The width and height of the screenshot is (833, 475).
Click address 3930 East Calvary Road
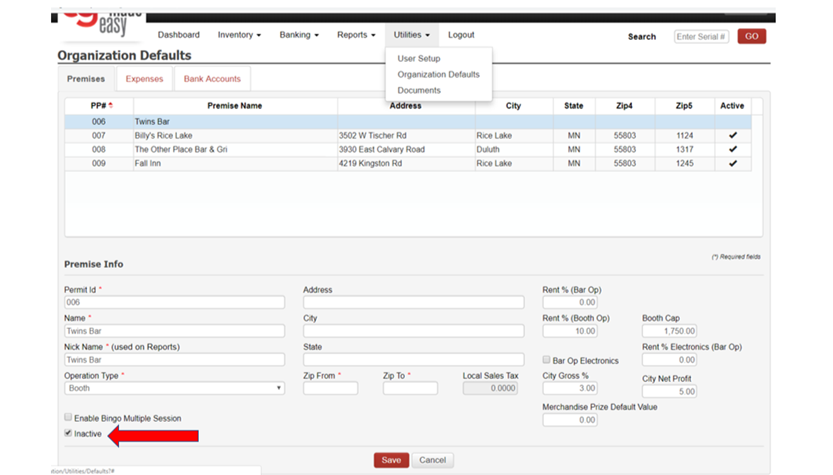click(x=382, y=149)
